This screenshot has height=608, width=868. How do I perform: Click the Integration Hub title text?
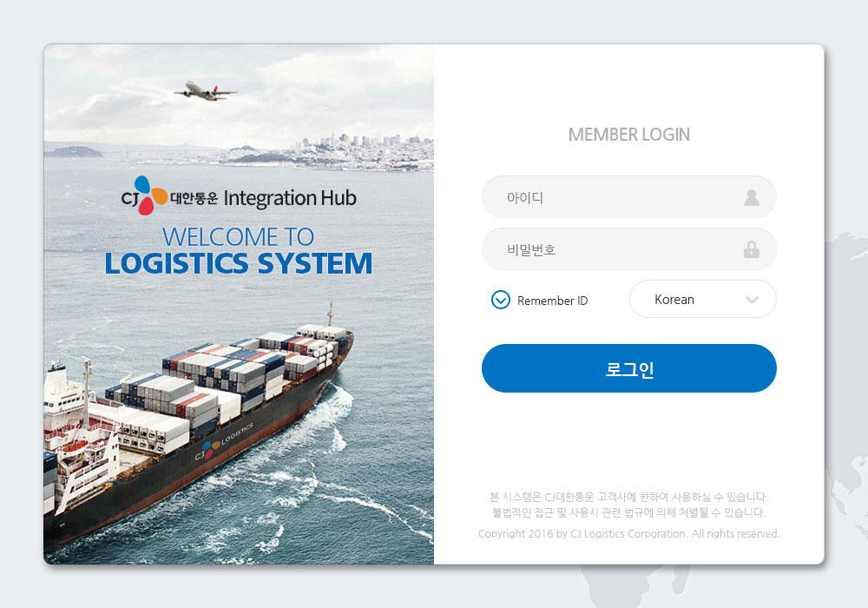pos(290,198)
